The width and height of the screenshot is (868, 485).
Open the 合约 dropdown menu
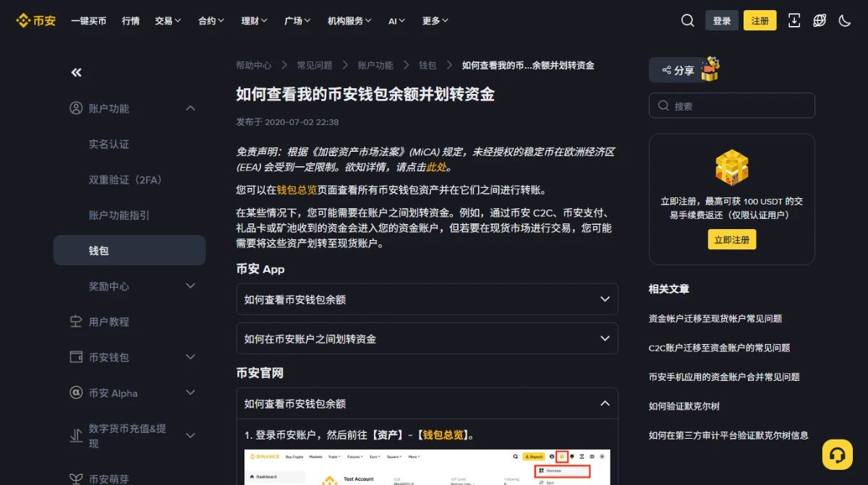211,21
